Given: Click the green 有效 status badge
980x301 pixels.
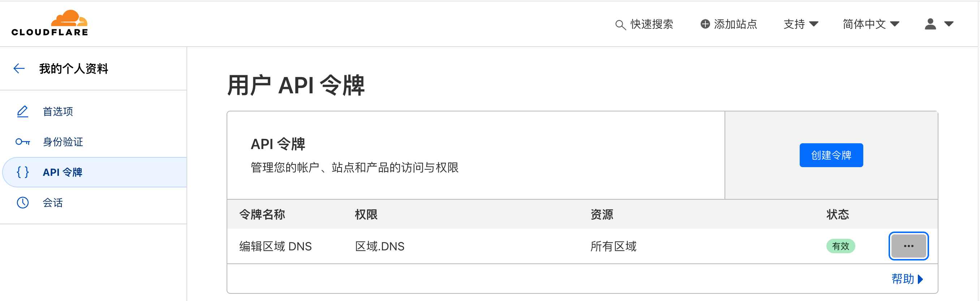Looking at the screenshot, I should pos(840,246).
